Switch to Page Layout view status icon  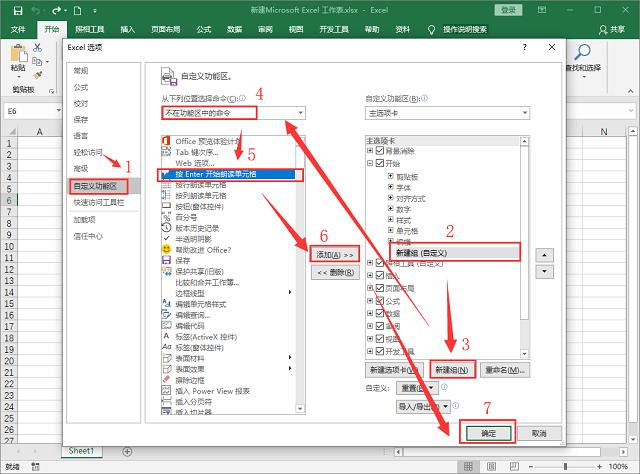[x=491, y=466]
